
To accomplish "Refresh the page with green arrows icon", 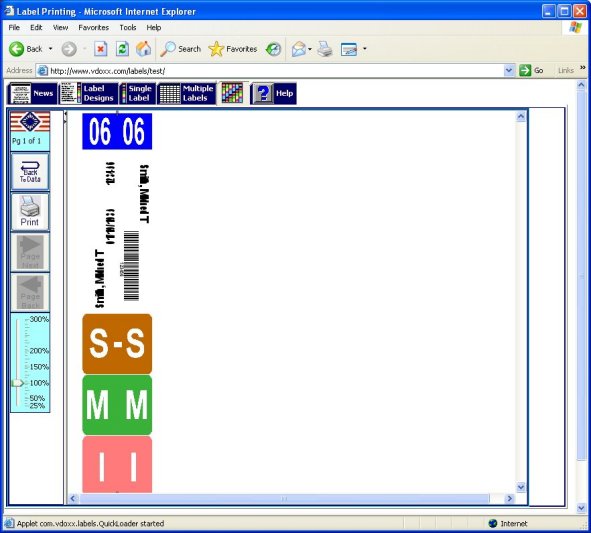I will click(122, 49).
